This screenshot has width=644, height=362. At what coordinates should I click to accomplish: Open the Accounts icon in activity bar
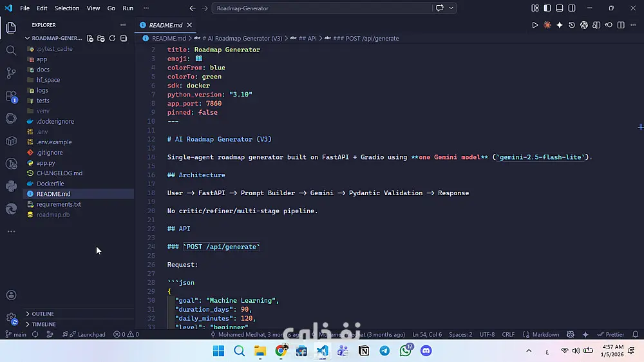pyautogui.click(x=11, y=295)
